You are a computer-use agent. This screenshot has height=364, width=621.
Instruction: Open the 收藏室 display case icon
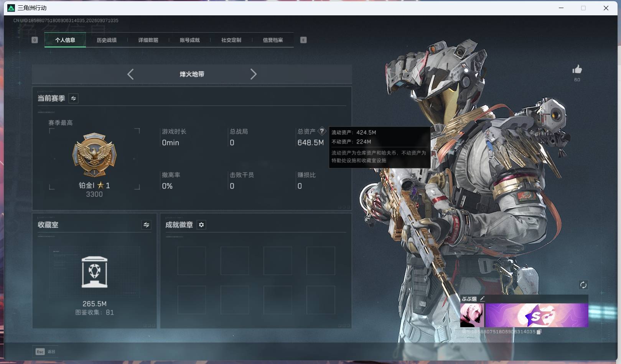(94, 272)
